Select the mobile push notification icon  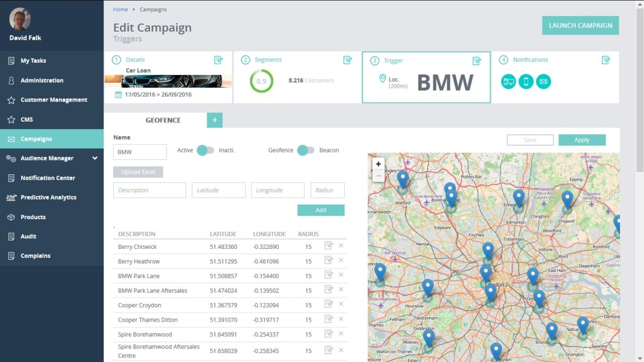(x=526, y=81)
